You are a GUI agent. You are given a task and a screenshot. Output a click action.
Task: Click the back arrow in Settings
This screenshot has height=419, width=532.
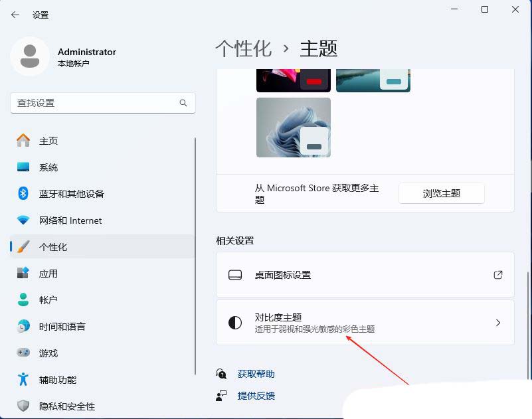(15, 15)
